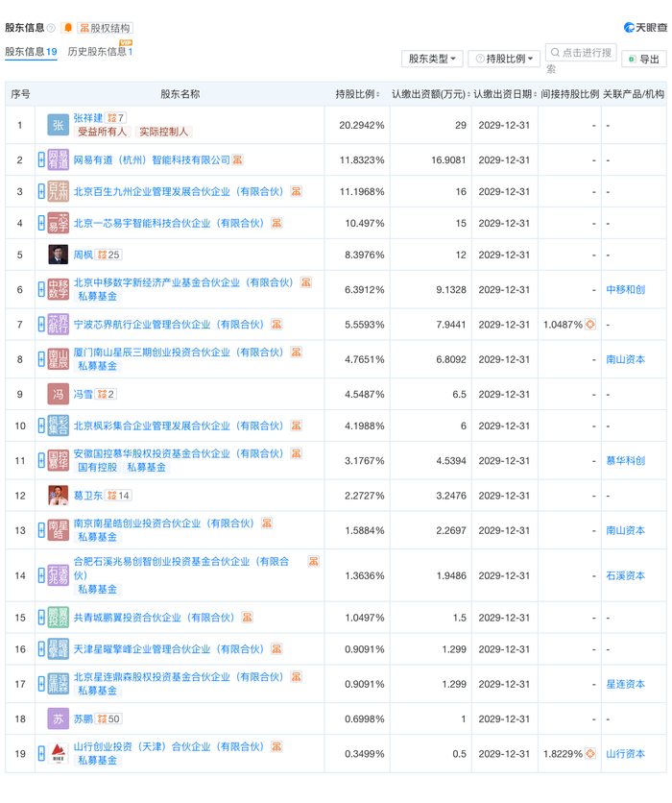Image resolution: width=672 pixels, height=803 pixels.
Task: Click help icon beside 股东信息 title
Action: (51, 28)
